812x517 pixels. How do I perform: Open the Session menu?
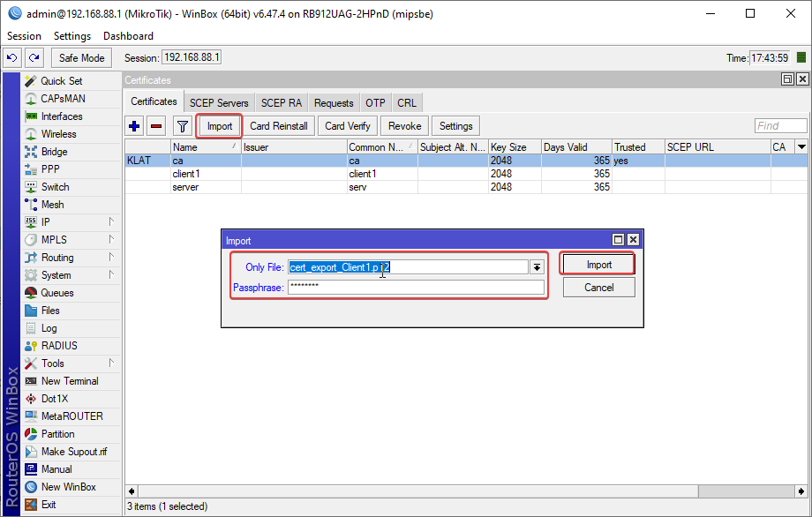tap(25, 35)
